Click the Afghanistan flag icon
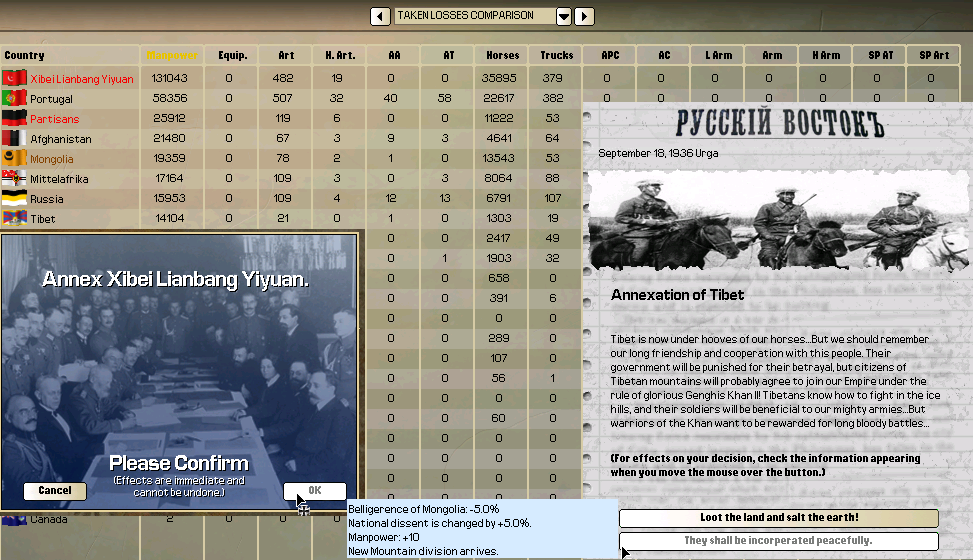 14,138
